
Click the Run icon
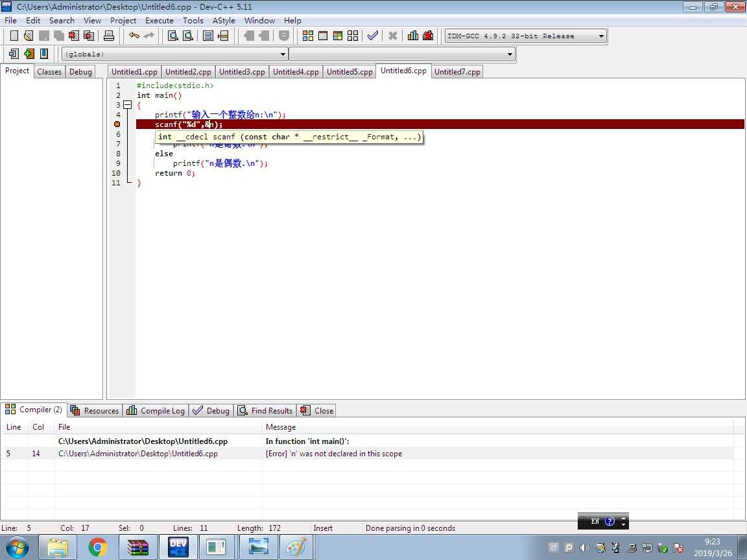[x=323, y=36]
